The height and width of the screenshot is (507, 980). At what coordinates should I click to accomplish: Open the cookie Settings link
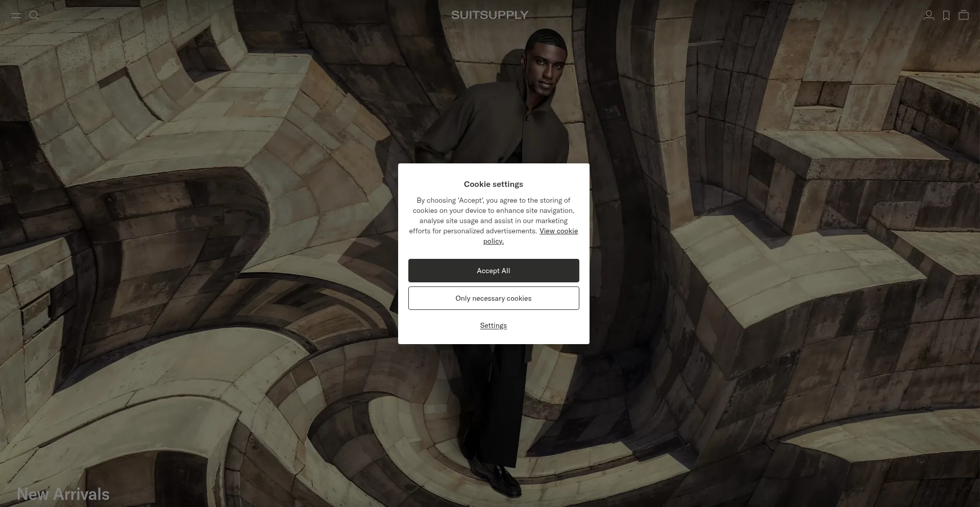tap(493, 326)
